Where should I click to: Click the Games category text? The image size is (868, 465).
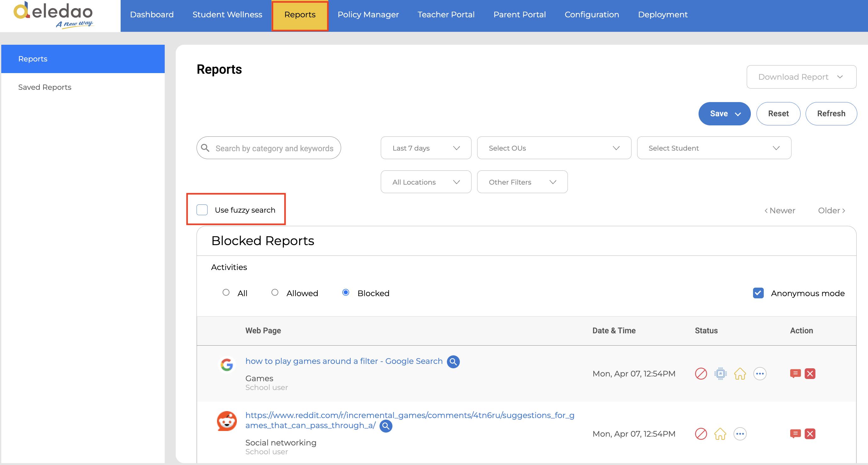pyautogui.click(x=259, y=378)
